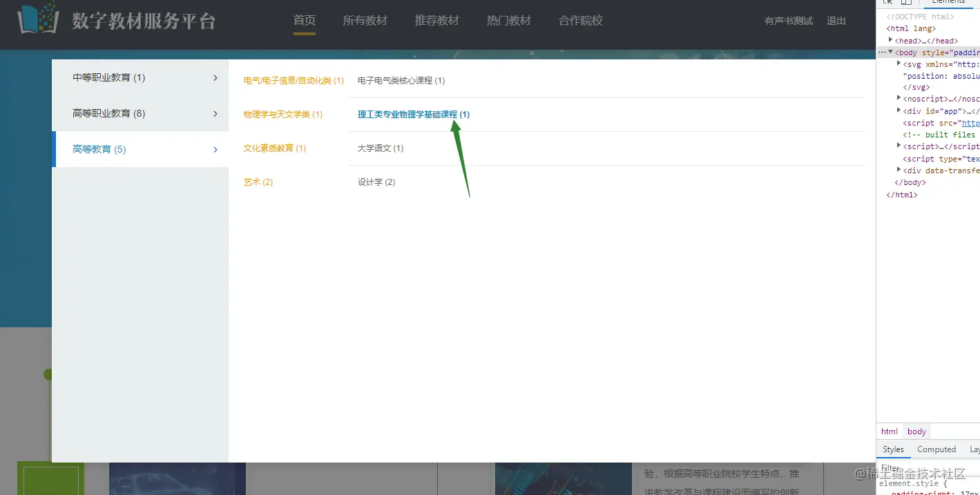The width and height of the screenshot is (980, 495).
Task: Click the platform book logo icon
Action: pos(39,18)
